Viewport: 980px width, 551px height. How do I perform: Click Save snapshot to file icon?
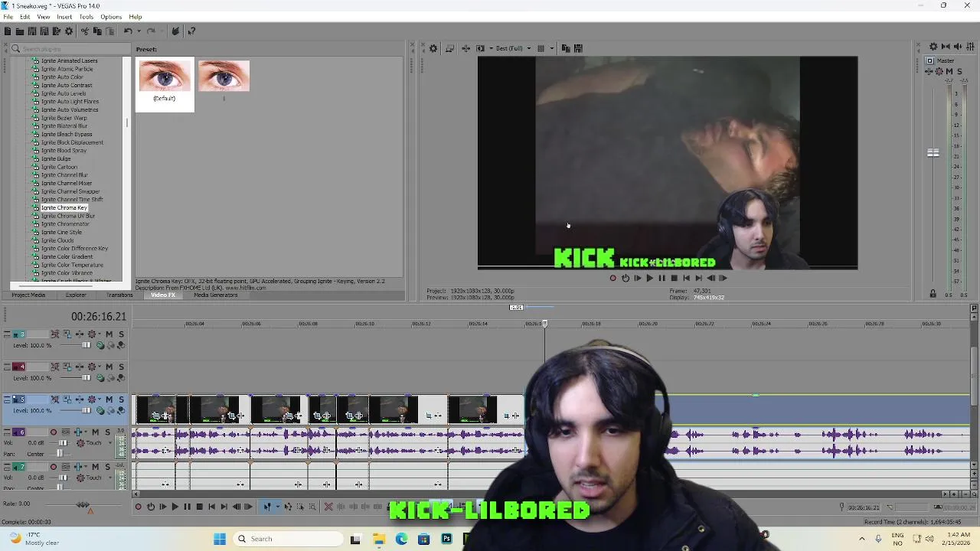click(578, 48)
